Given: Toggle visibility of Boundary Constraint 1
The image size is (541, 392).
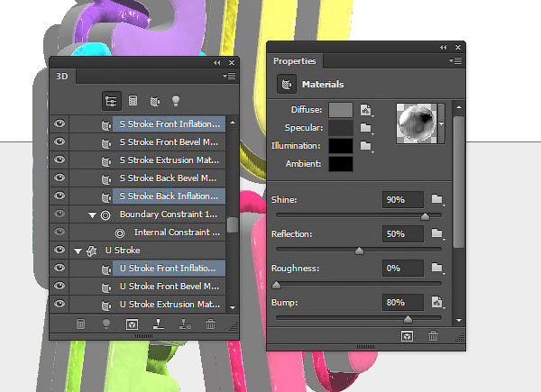Looking at the screenshot, I should (x=60, y=214).
